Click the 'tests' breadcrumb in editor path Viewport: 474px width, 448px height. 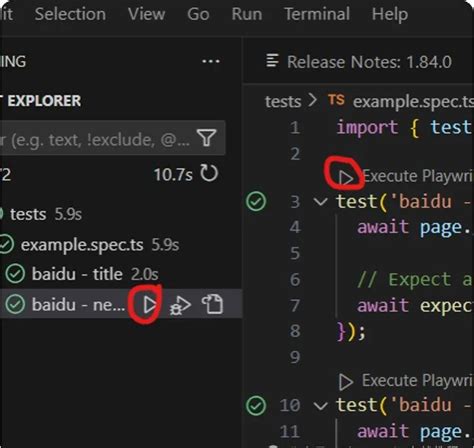[283, 101]
